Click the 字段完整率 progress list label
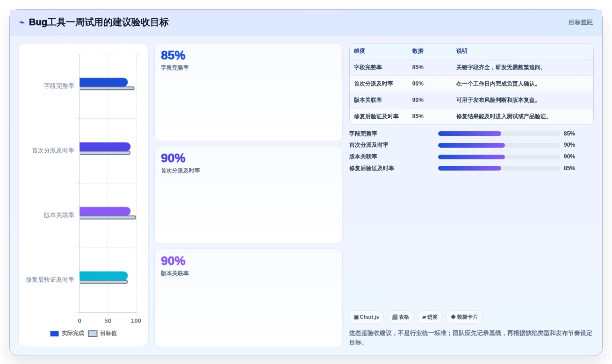Image resolution: width=612 pixels, height=364 pixels. [363, 134]
